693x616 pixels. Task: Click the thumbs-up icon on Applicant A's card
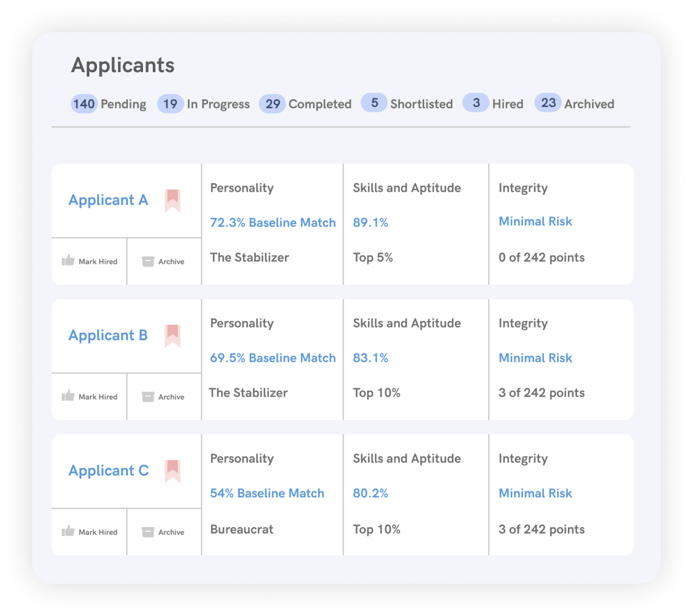point(68,261)
